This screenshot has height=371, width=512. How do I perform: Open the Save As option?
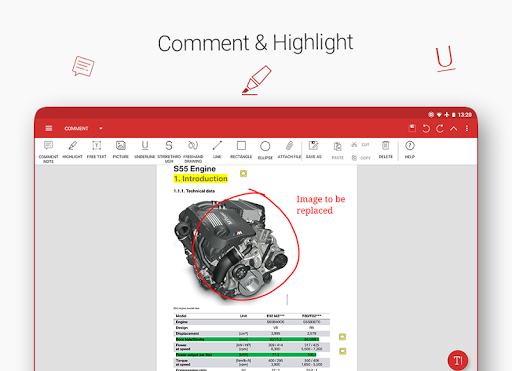(313, 150)
